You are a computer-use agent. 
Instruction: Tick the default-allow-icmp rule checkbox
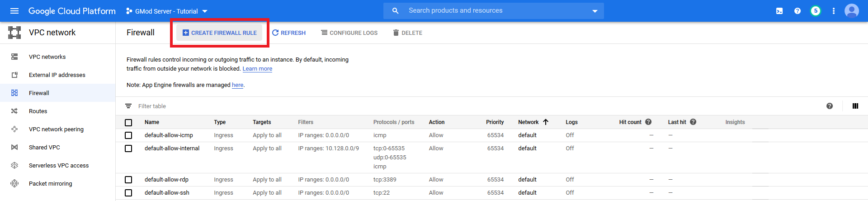(128, 135)
